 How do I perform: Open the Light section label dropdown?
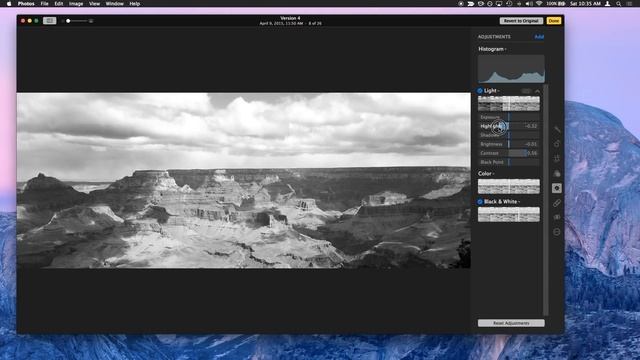coord(491,91)
